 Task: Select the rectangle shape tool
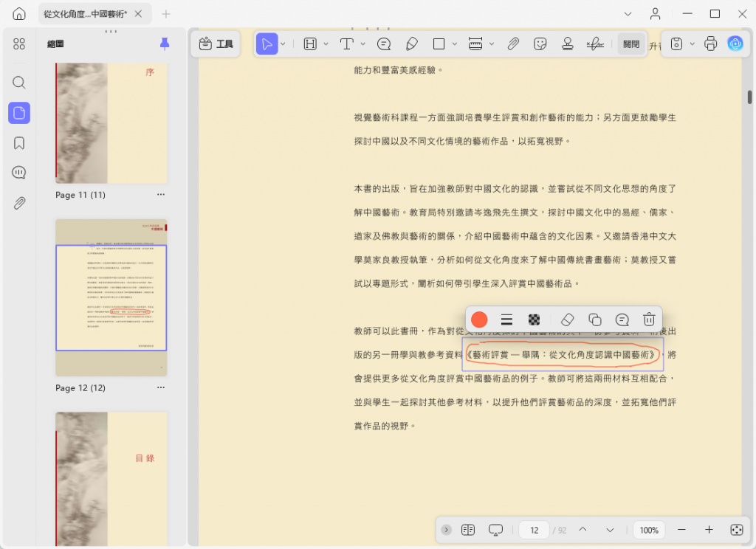pos(439,44)
